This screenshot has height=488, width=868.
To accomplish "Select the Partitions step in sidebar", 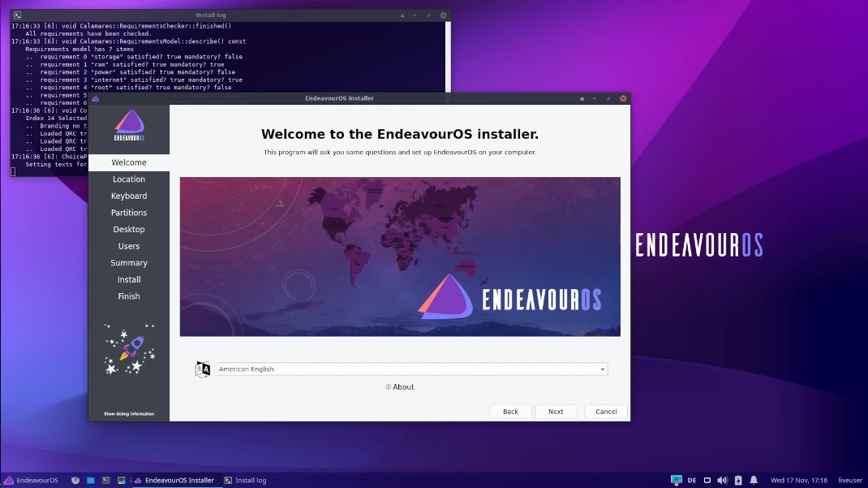I will (129, 213).
